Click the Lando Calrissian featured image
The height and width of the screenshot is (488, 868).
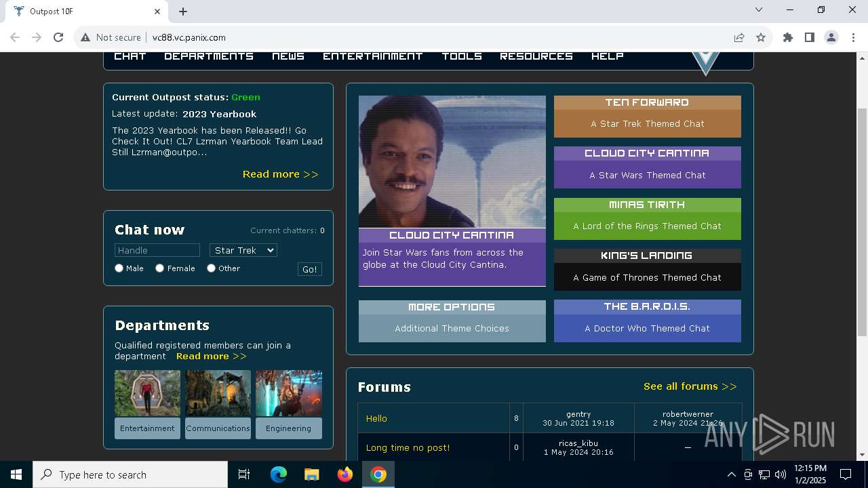click(452, 161)
